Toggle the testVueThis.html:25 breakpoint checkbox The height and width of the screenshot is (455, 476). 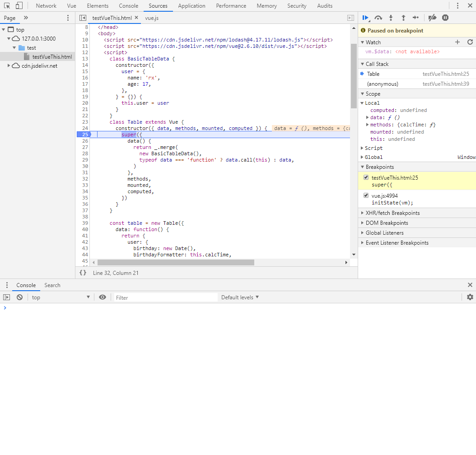[366, 177]
